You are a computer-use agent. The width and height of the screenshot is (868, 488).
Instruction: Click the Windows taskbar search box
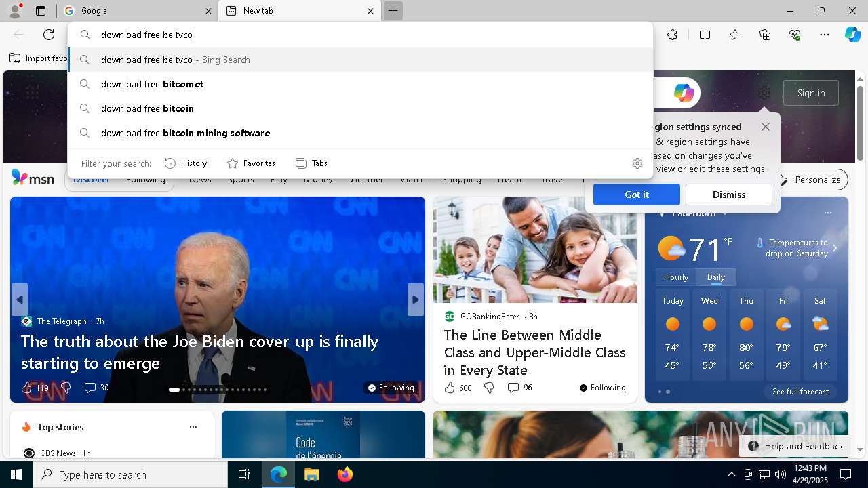pos(130,474)
